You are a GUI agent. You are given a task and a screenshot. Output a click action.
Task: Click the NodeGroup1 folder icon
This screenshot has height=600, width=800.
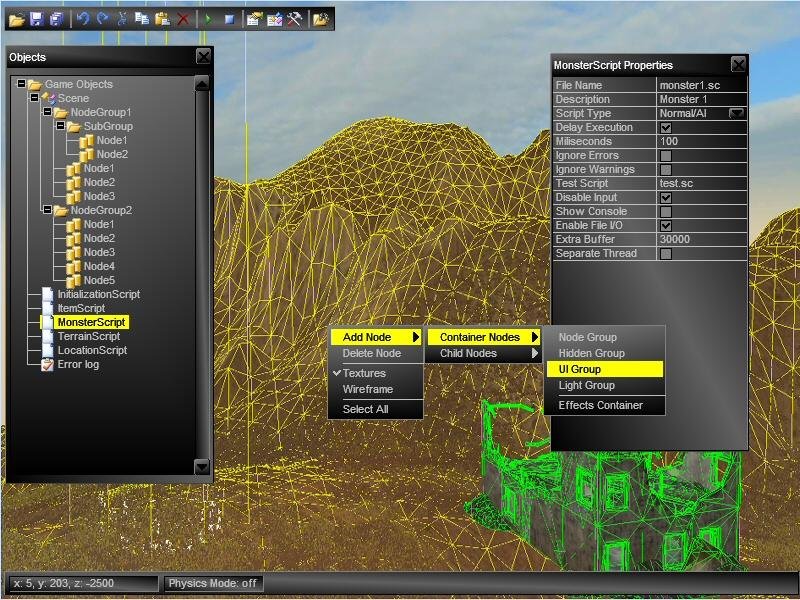(61, 112)
